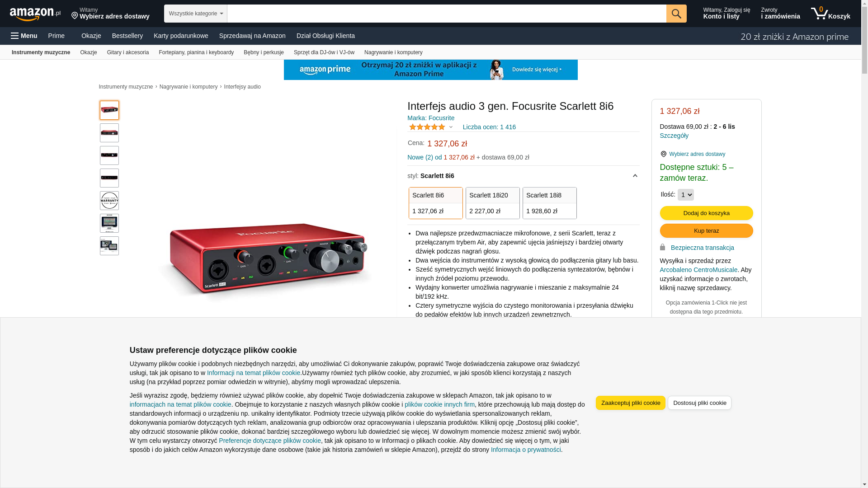Click the Zaakceptuj pliki cookie button
This screenshot has height=488, width=868.
point(630,403)
